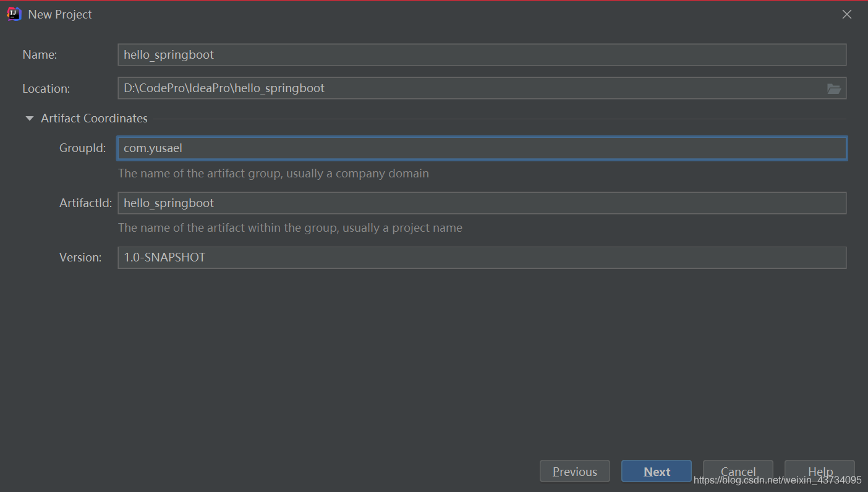
Task: Click the Version input field
Action: 482,258
